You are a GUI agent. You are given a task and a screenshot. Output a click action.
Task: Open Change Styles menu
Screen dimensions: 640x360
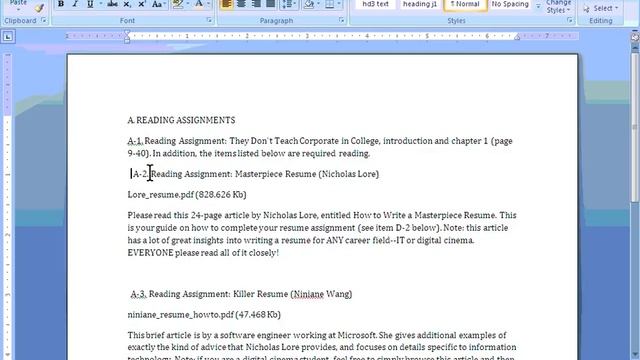click(558, 7)
